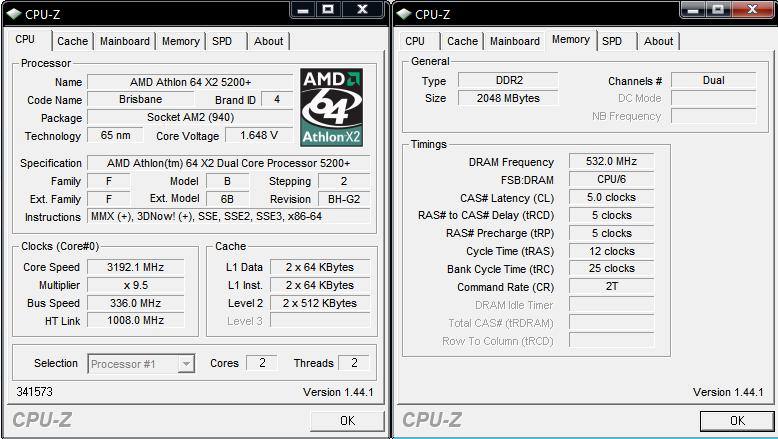The image size is (778, 439).
Task: Click the Package value Socket AM2 (940)
Action: 191,117
